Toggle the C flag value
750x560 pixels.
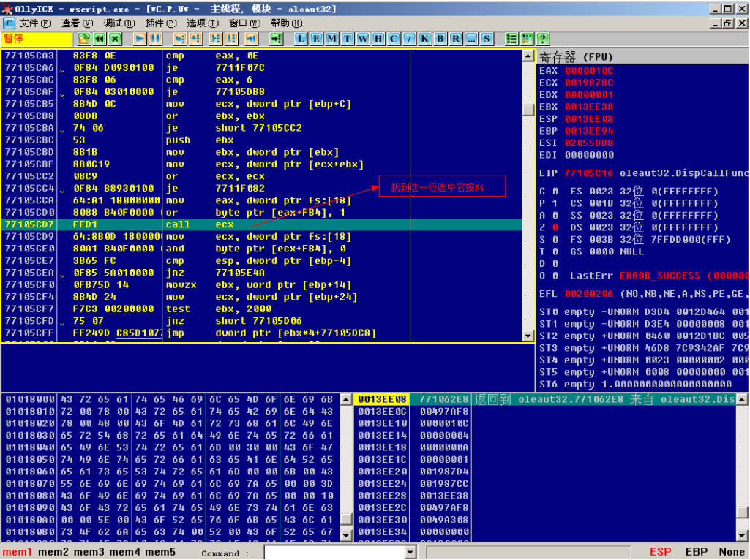pos(555,191)
